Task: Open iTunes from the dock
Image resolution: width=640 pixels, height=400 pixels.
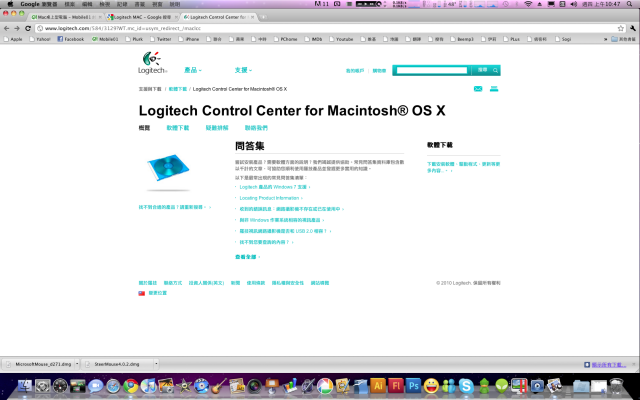Action: coord(149,386)
